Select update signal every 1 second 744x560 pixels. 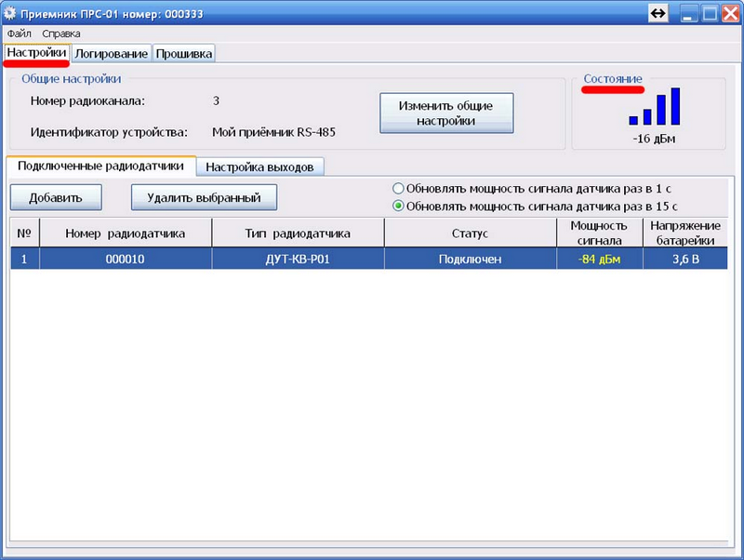pyautogui.click(x=398, y=189)
